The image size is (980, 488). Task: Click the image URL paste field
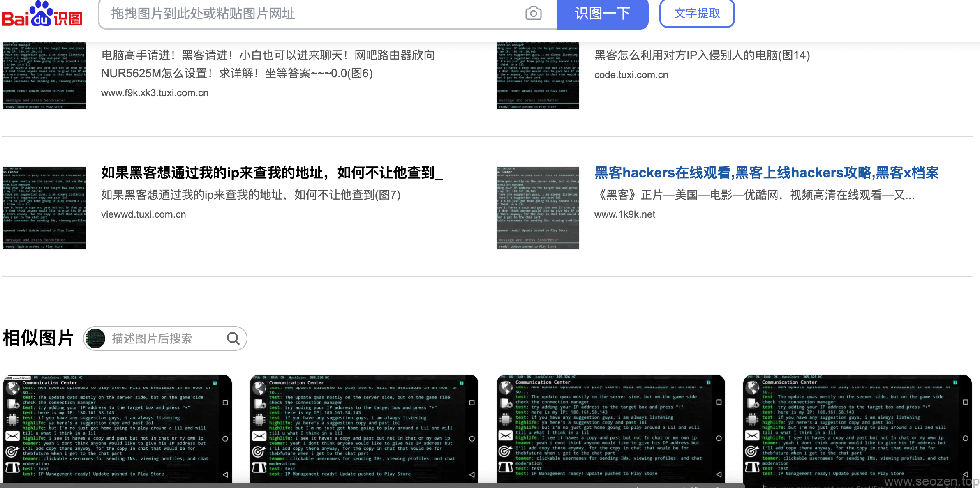coord(288,14)
